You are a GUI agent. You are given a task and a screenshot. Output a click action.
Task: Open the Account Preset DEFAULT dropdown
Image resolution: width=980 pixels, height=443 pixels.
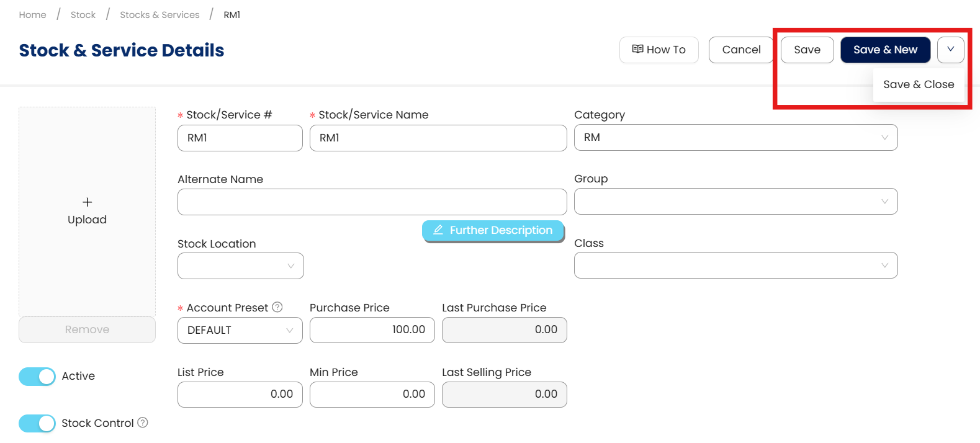240,330
